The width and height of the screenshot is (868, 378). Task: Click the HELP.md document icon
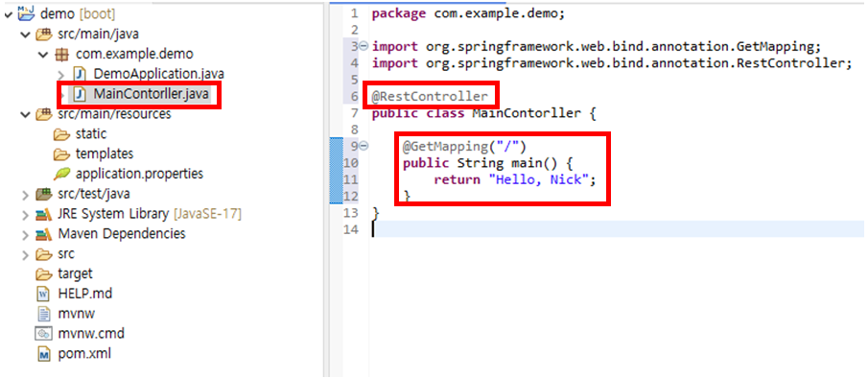click(x=43, y=294)
